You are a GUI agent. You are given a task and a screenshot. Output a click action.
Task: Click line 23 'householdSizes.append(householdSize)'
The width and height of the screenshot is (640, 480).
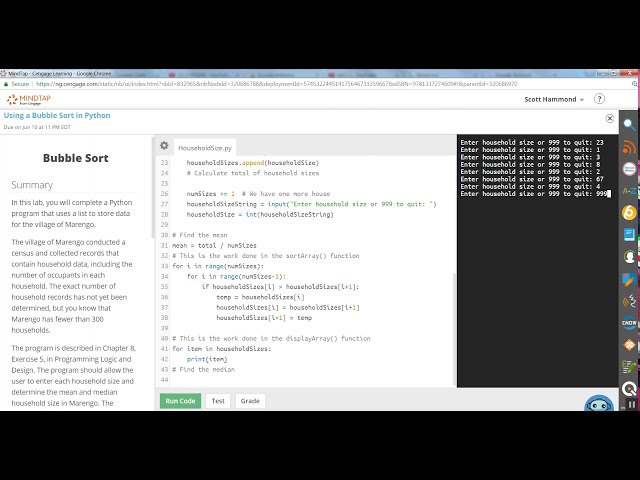(253, 163)
